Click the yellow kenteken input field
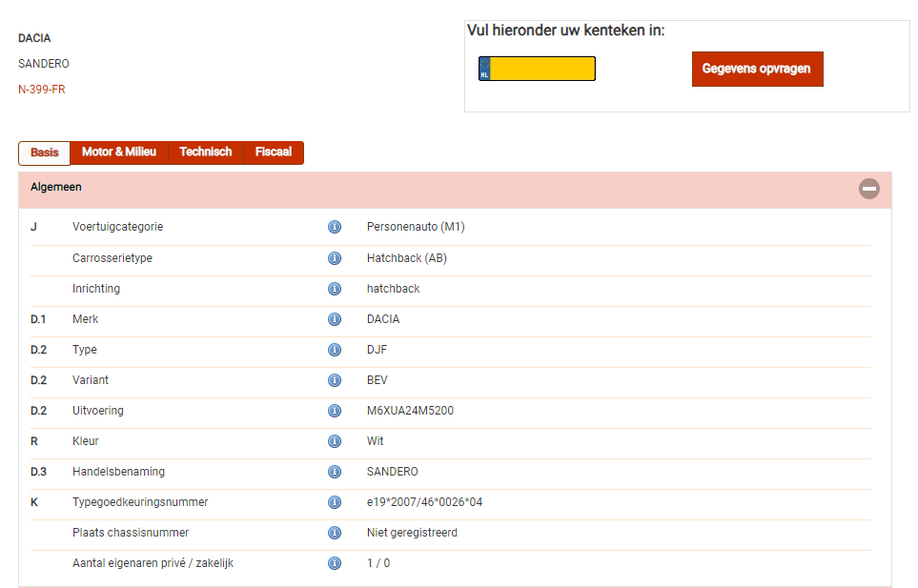This screenshot has width=918, height=588. [x=542, y=69]
